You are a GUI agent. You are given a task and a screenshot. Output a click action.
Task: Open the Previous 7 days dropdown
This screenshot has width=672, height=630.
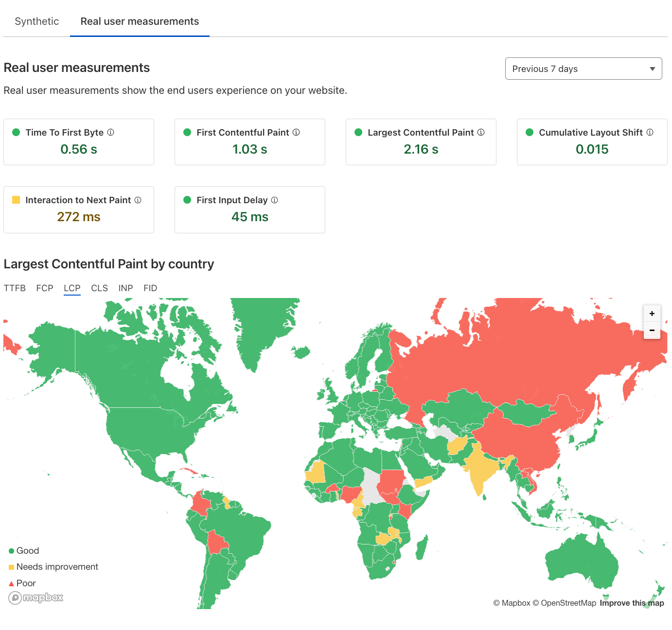click(583, 69)
